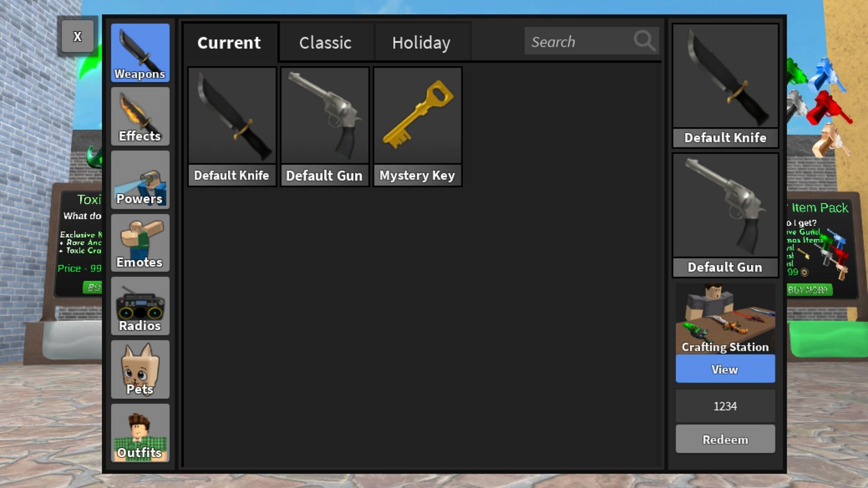Click the Search input field

tap(591, 41)
